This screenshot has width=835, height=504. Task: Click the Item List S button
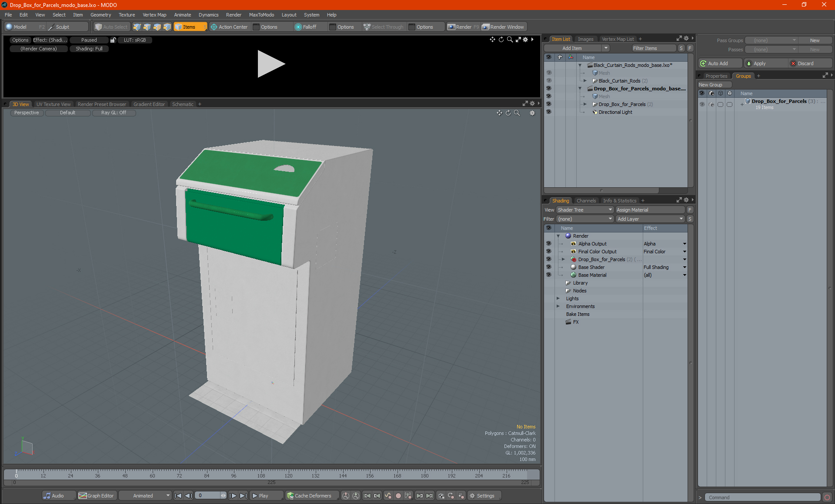point(681,48)
